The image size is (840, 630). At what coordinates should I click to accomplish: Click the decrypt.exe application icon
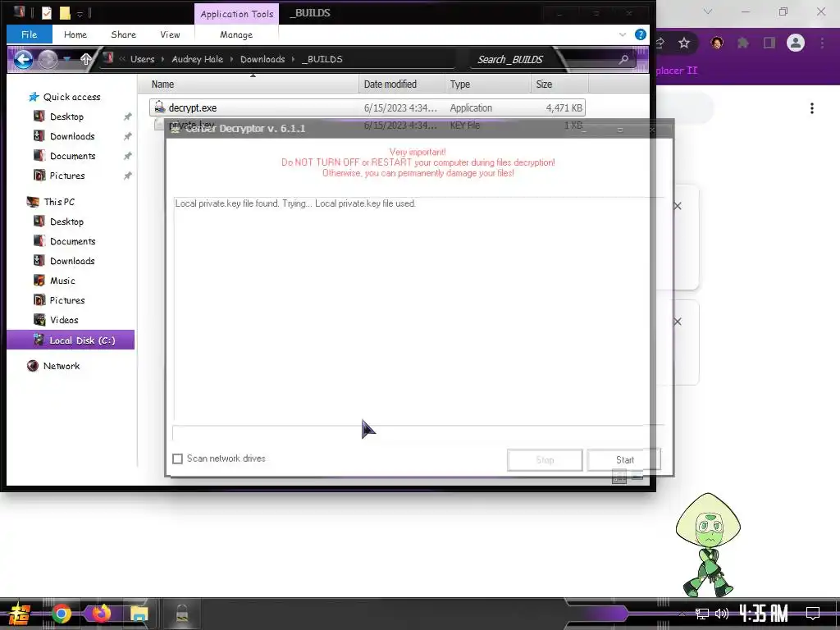tap(159, 107)
